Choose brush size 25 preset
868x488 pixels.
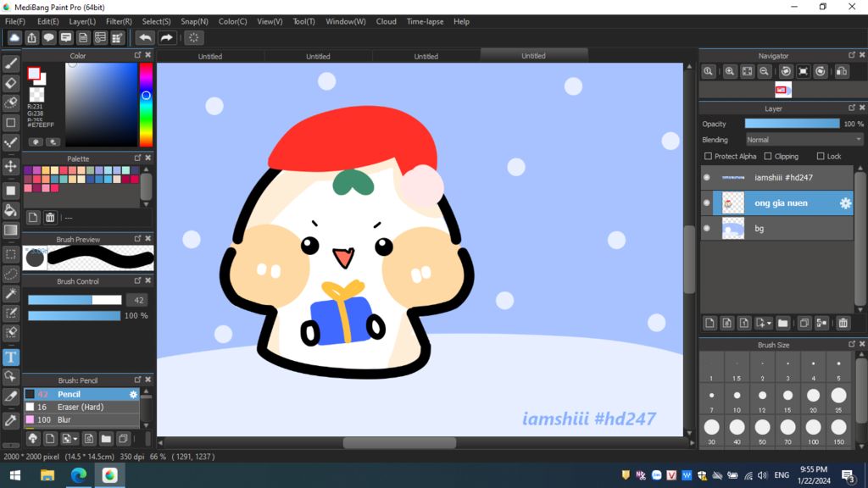pyautogui.click(x=838, y=399)
